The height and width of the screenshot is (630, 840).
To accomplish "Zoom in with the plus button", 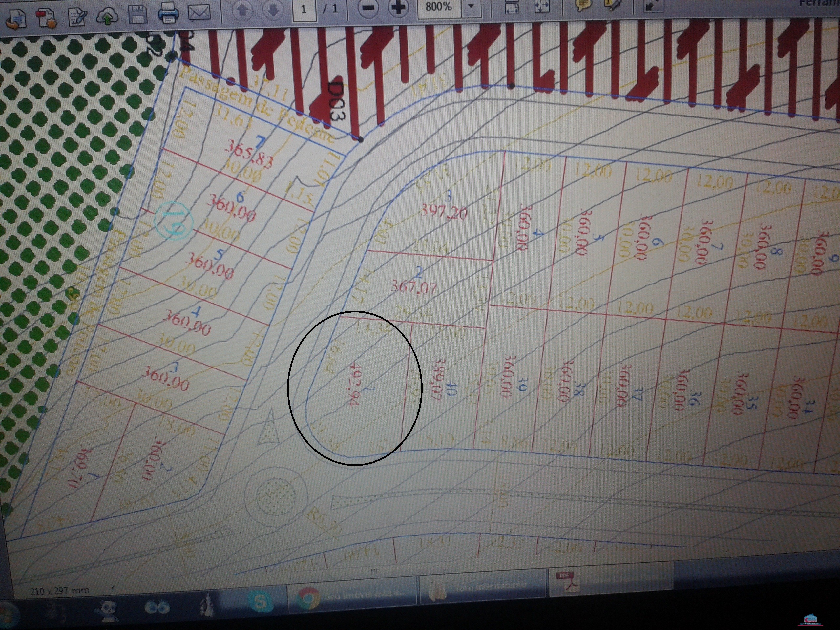I will point(398,7).
